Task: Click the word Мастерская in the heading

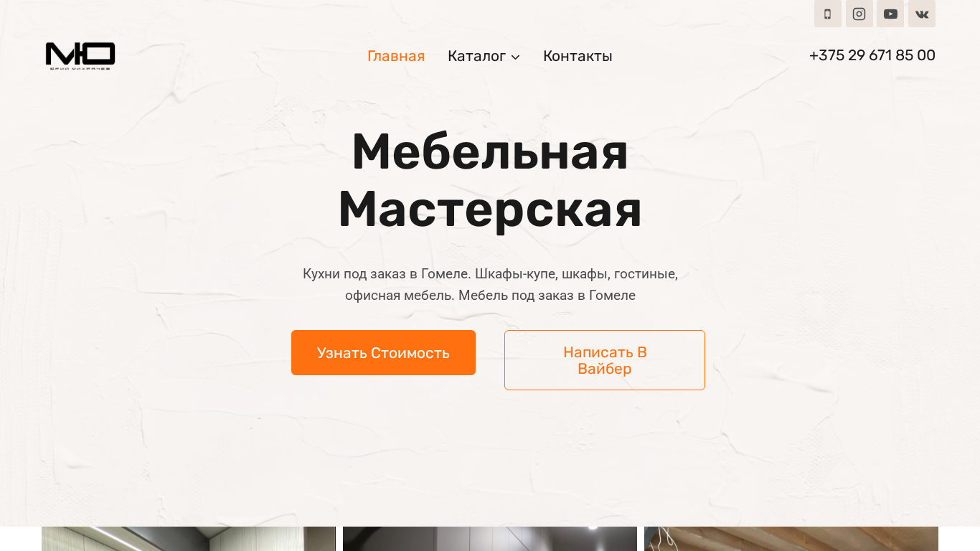Action: pos(490,209)
